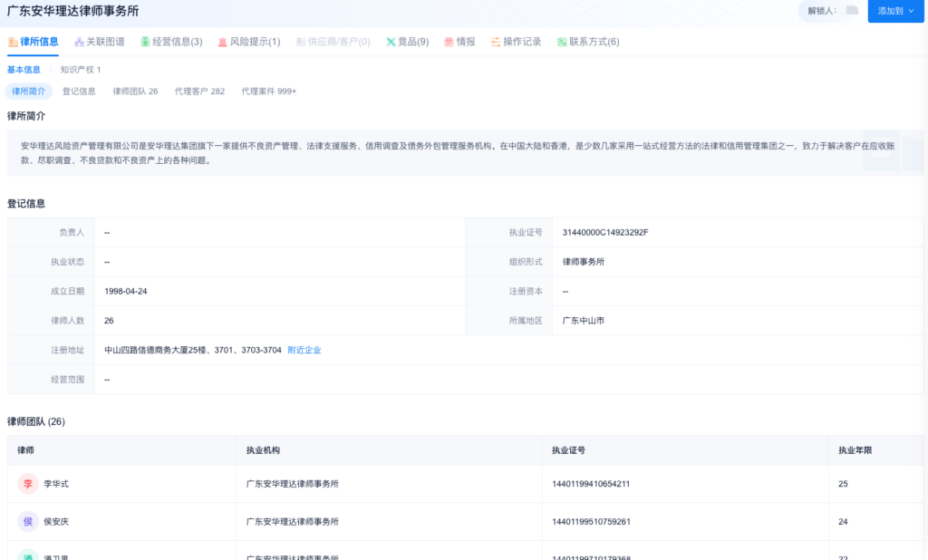Jump to 律师团队 26 section

(135, 92)
